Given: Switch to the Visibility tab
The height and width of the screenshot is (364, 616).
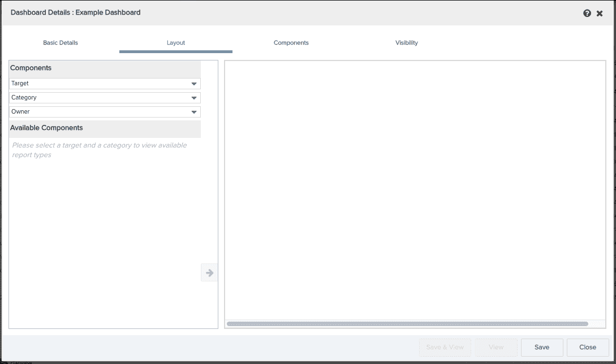Looking at the screenshot, I should pos(406,42).
